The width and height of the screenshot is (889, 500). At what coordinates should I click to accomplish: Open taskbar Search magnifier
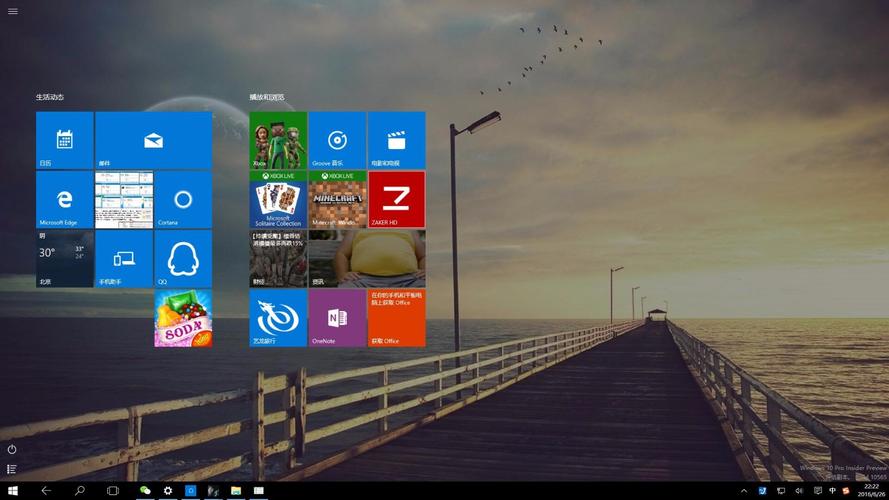point(79,491)
